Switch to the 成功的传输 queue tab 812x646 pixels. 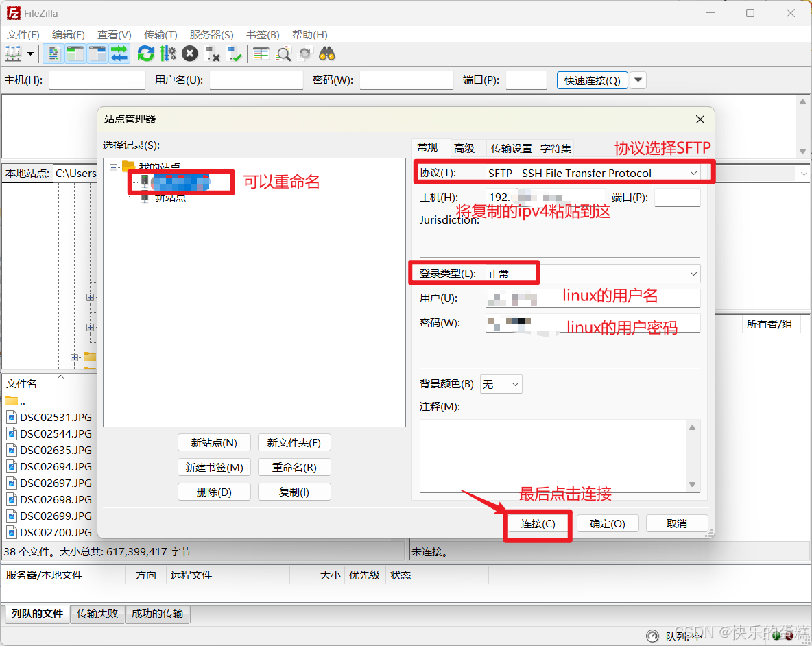158,614
